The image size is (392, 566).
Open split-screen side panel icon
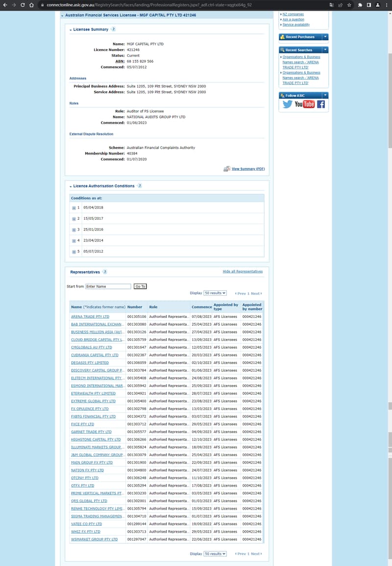click(x=369, y=5)
